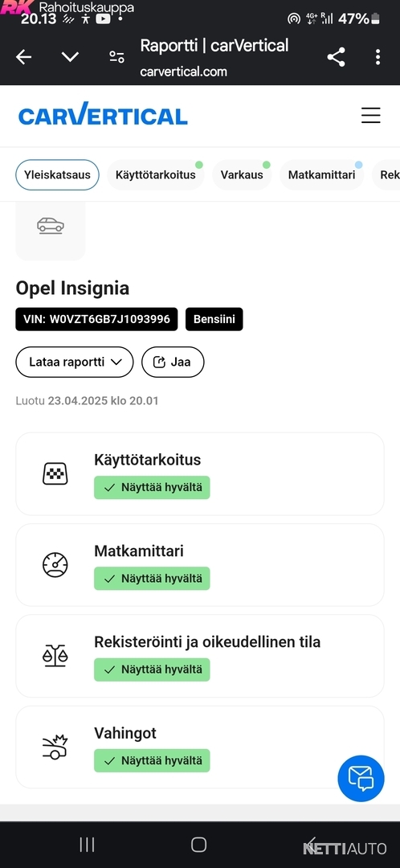The height and width of the screenshot is (868, 400).
Task: Tap Android home navigation button
Action: [x=198, y=844]
